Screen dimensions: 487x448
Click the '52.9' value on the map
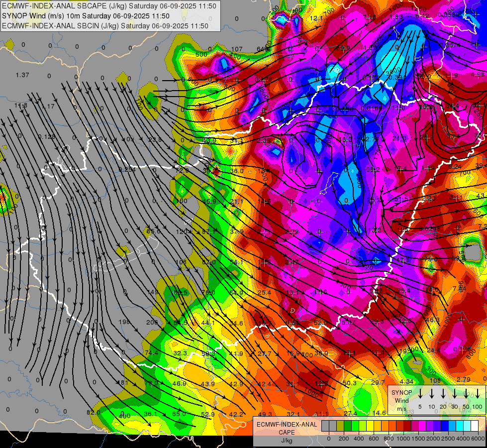[208, 415]
